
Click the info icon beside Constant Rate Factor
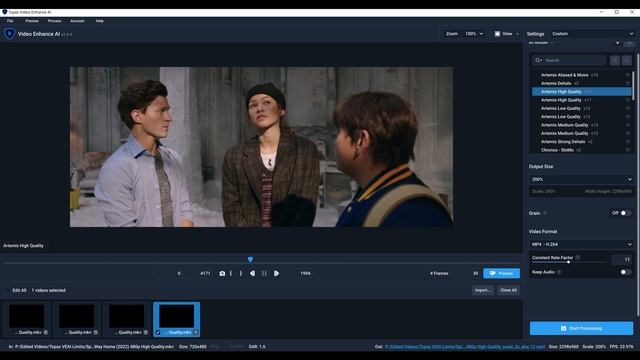(x=578, y=258)
